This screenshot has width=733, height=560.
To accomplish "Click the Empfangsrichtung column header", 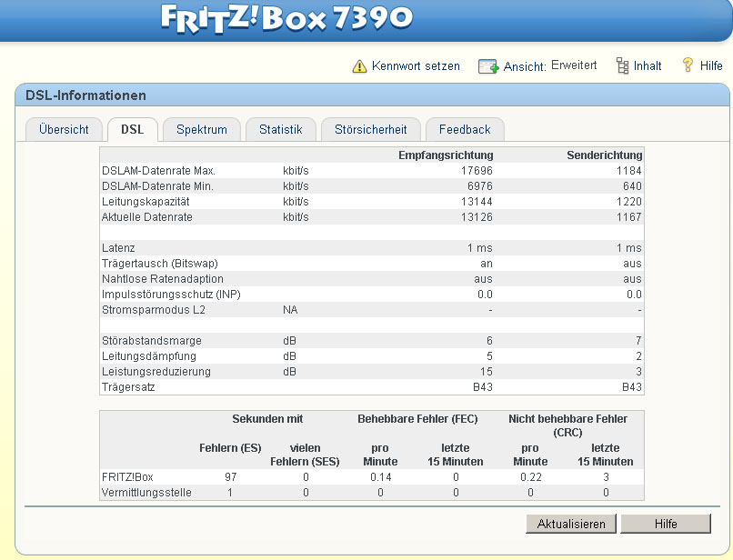I will tap(446, 155).
